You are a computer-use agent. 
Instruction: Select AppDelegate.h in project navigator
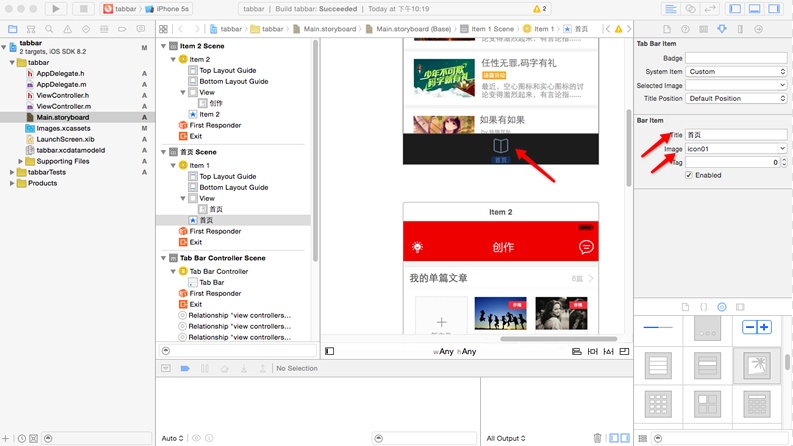(x=60, y=73)
